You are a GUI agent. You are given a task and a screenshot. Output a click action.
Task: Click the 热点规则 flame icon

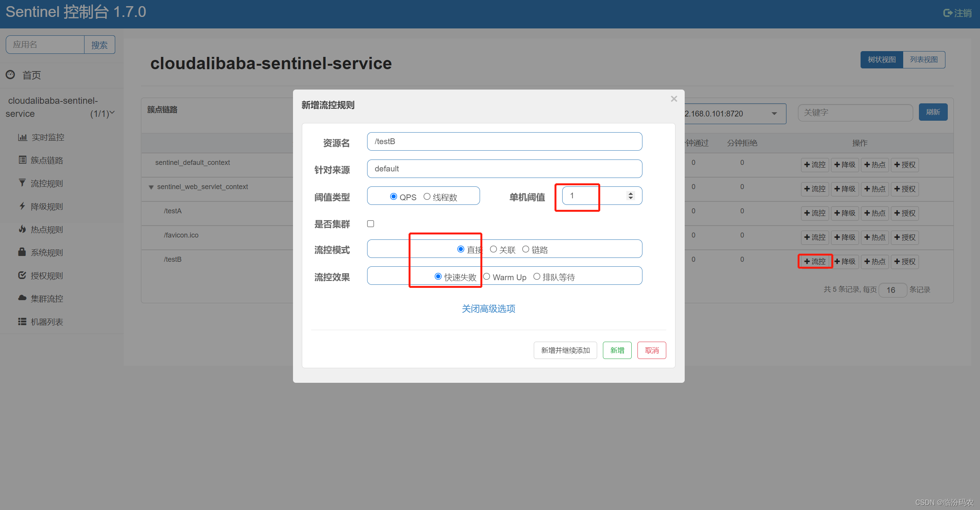(22, 229)
